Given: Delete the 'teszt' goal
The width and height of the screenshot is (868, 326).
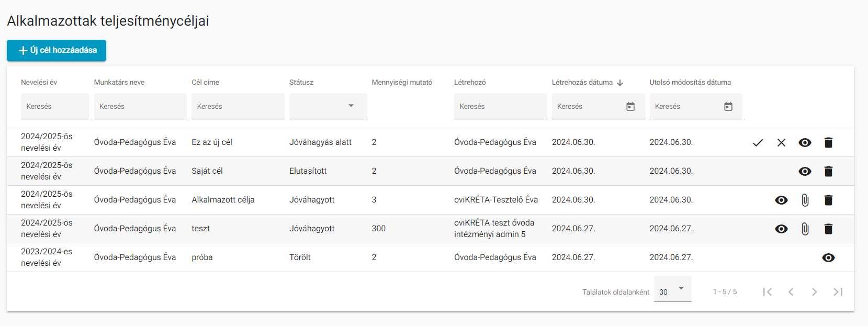Looking at the screenshot, I should 828,229.
